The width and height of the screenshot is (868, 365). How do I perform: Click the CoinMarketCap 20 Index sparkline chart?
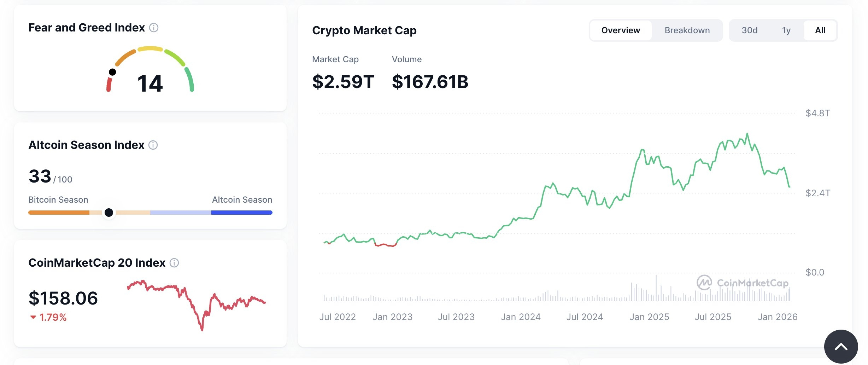coord(197,304)
